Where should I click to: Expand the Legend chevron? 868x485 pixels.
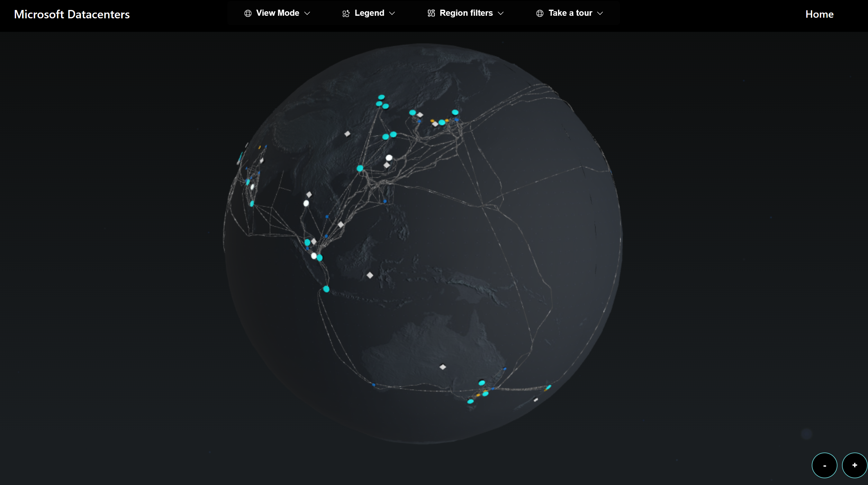tap(392, 13)
